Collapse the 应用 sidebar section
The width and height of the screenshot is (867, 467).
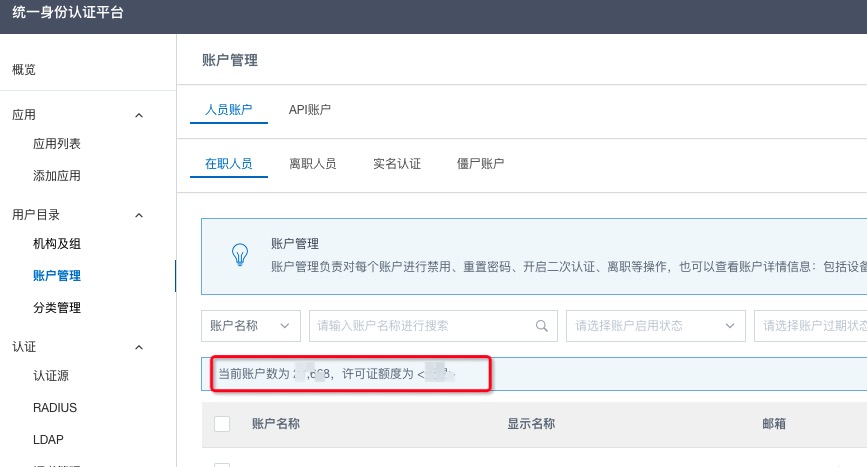pyautogui.click(x=139, y=115)
